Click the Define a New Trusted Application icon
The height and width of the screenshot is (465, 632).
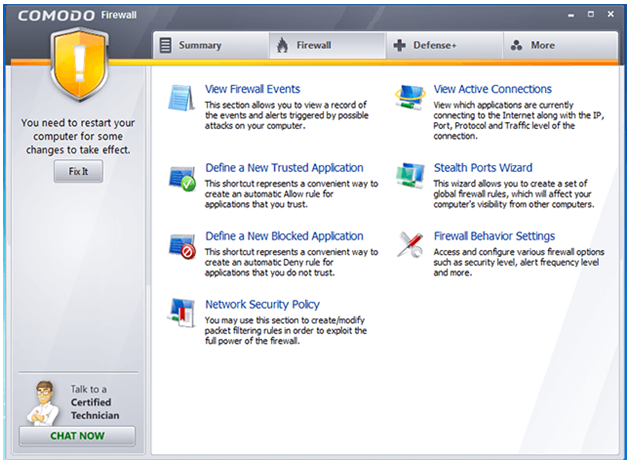coord(182,178)
